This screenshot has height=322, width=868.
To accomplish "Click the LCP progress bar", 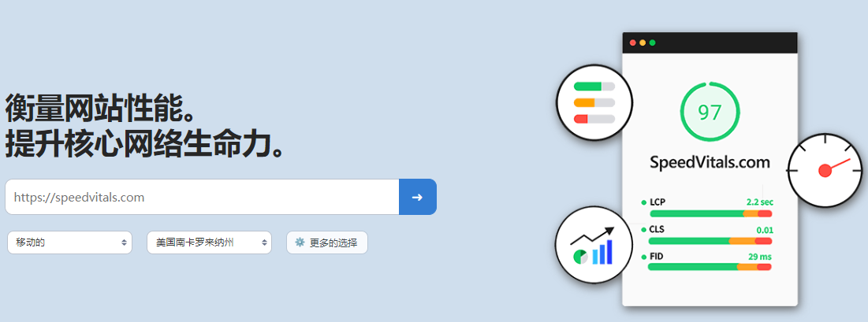I will pyautogui.click(x=710, y=213).
